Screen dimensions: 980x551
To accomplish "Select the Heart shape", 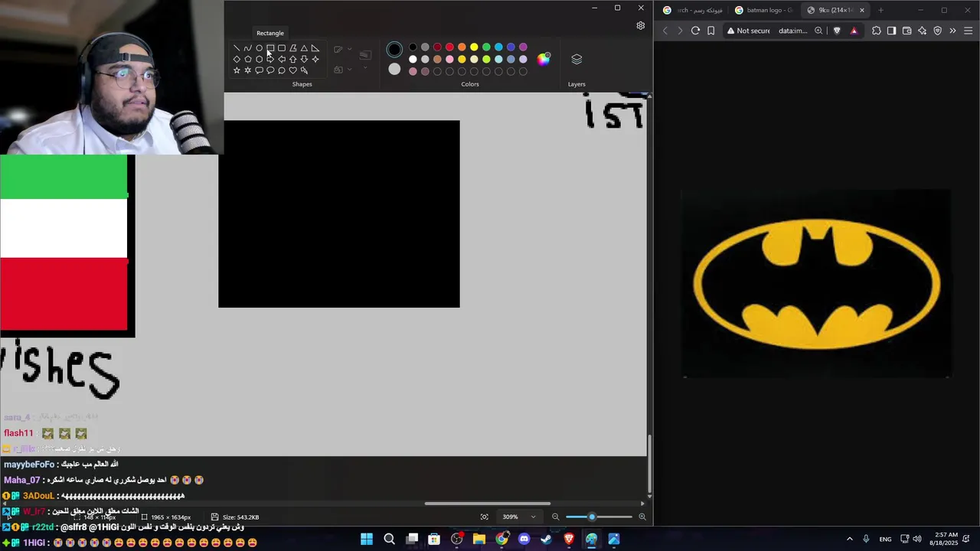I will pos(293,70).
